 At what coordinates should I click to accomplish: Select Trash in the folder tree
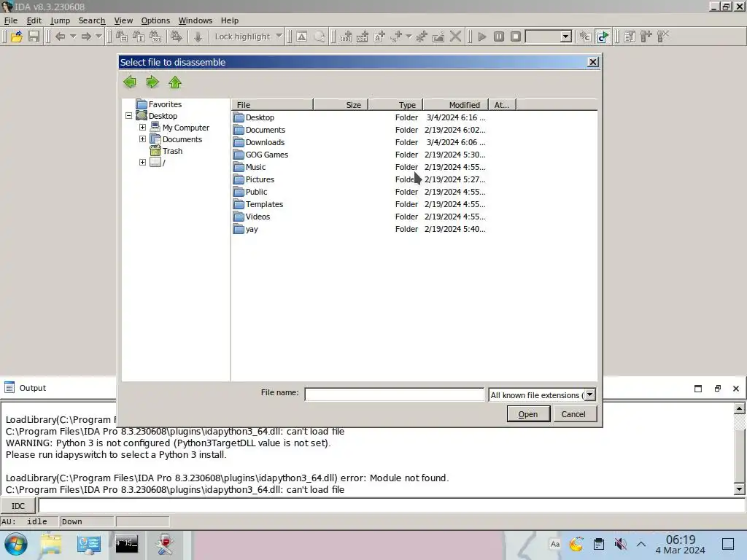[x=172, y=151]
